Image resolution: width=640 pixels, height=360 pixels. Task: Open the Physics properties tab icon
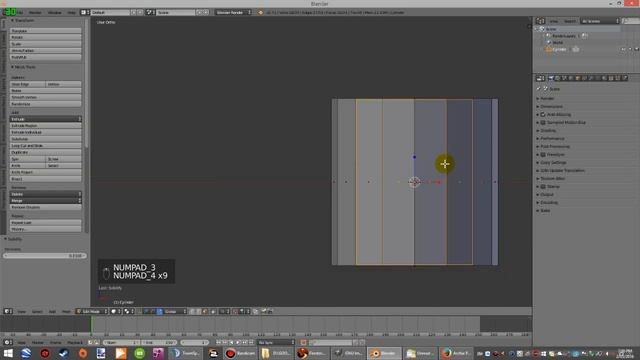click(x=625, y=78)
